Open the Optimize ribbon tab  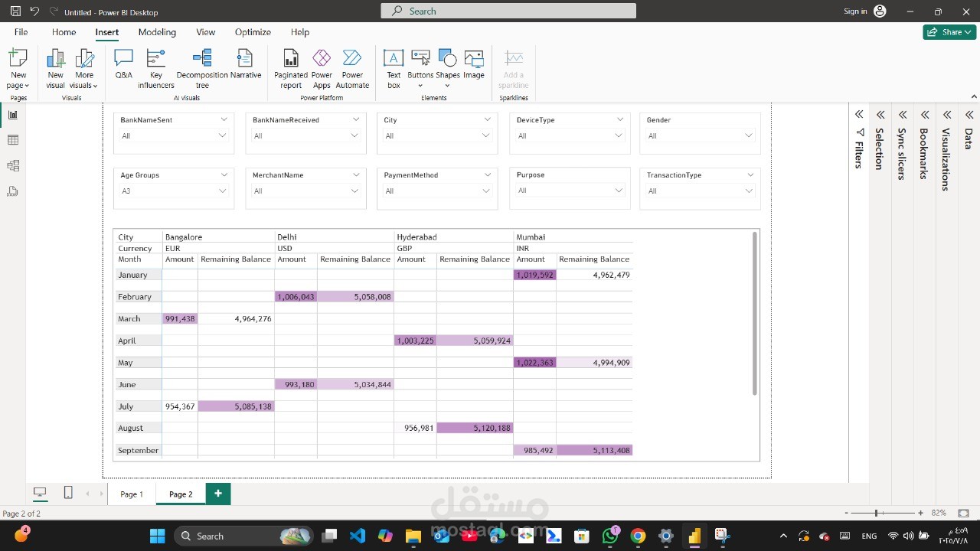point(253,32)
